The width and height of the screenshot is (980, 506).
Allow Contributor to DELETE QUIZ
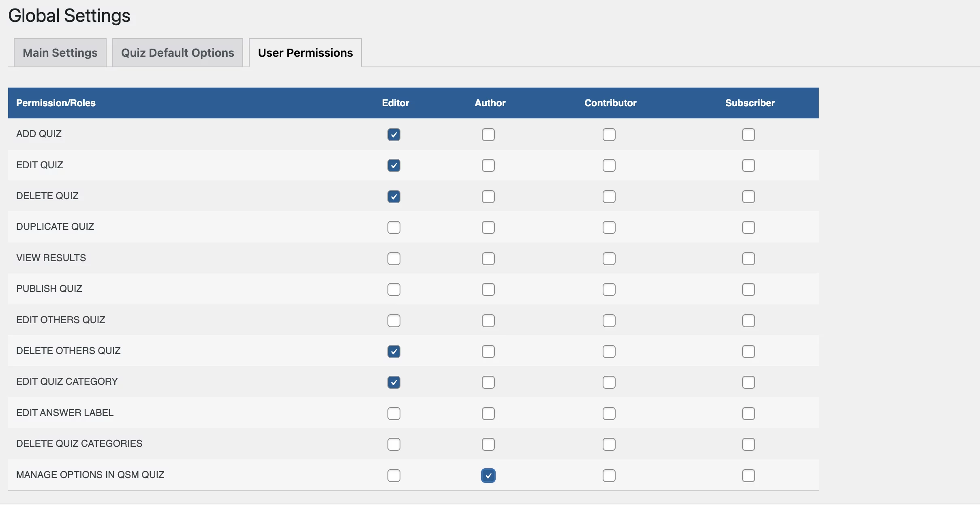(x=609, y=197)
